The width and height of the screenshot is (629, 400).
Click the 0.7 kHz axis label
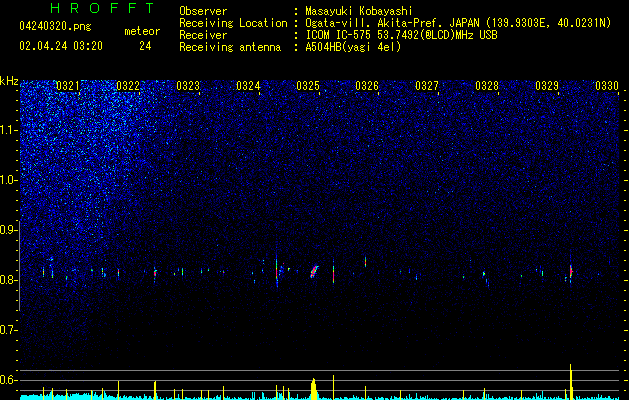[9, 330]
